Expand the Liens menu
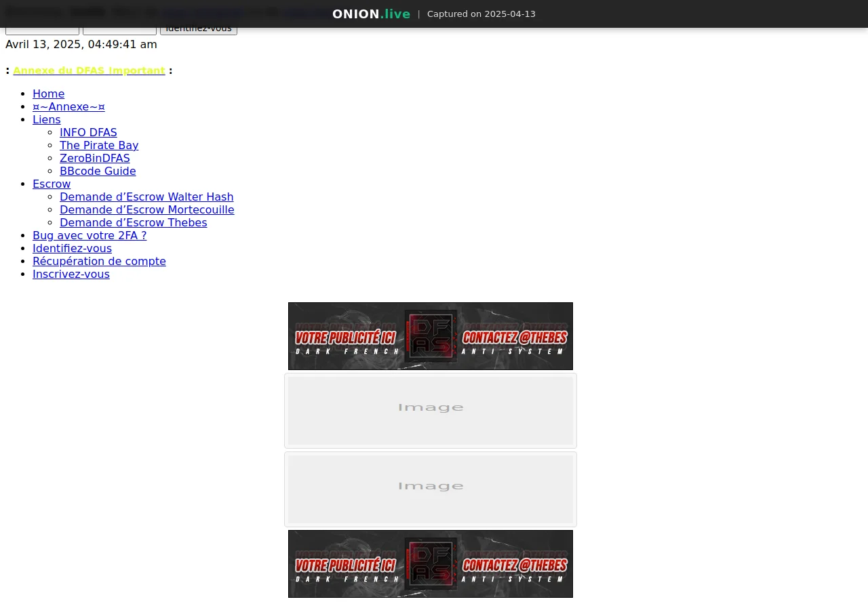This screenshot has height=610, width=868. [x=46, y=119]
